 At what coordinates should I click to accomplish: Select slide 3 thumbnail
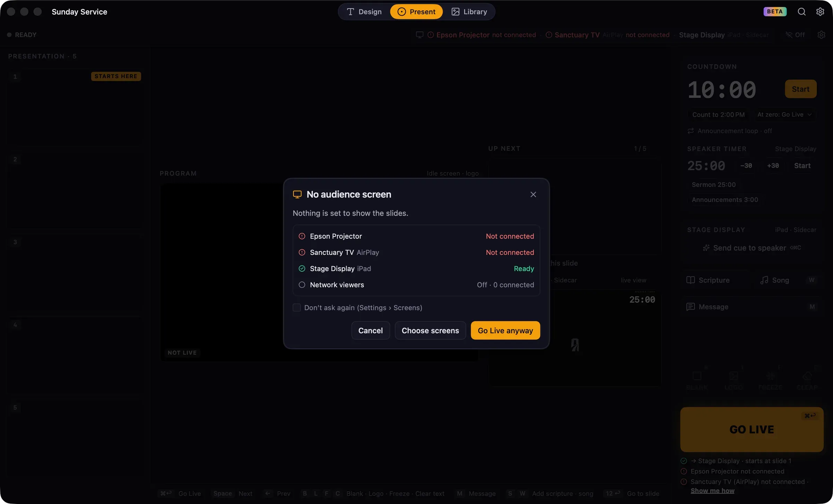pyautogui.click(x=76, y=273)
